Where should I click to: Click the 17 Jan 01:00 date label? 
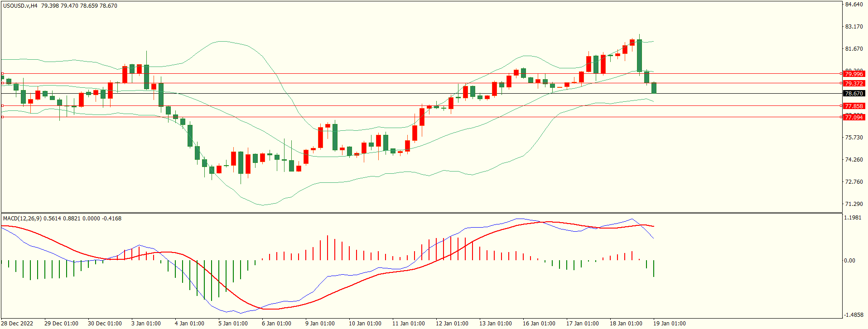tap(583, 324)
